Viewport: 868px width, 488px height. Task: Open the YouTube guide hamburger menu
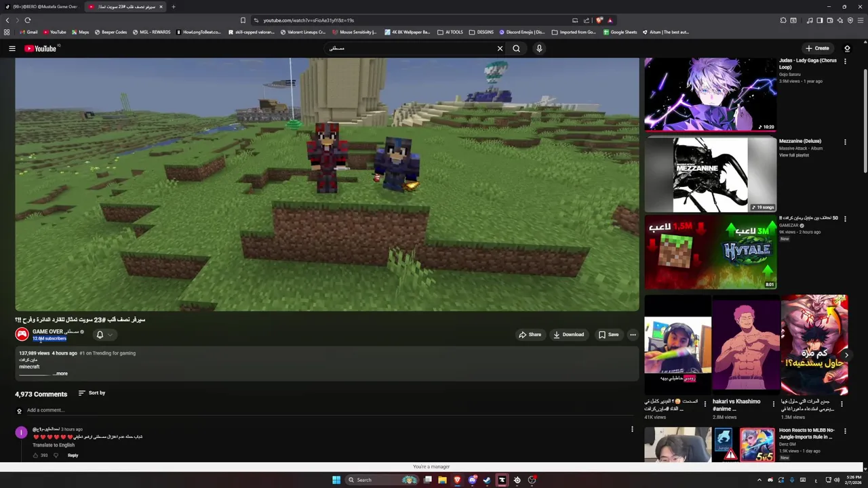(12, 48)
